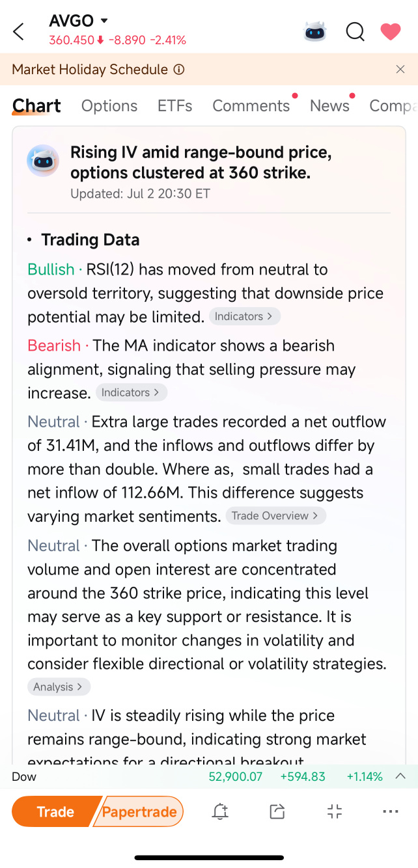The image size is (418, 868).
Task: Tap the share icon in bottom bar
Action: [x=277, y=811]
